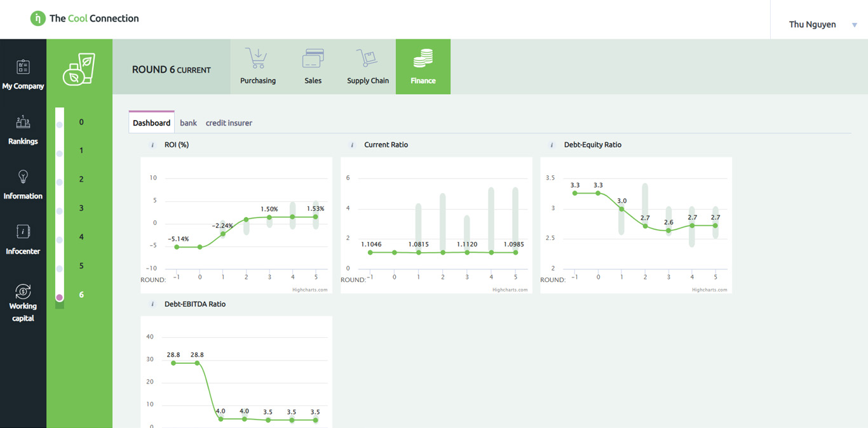Open the My Company sidebar icon
868x428 pixels.
(x=23, y=67)
